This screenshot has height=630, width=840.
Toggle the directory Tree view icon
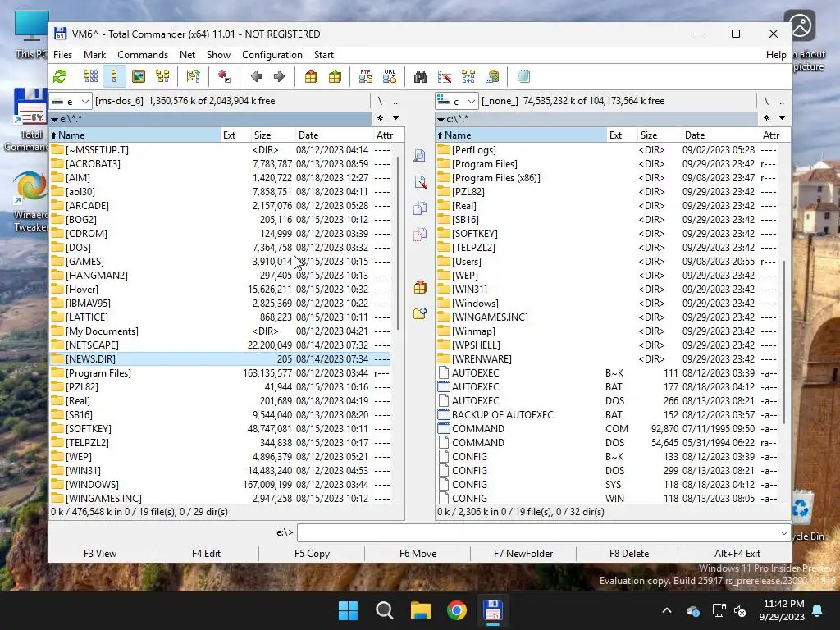[x=162, y=76]
